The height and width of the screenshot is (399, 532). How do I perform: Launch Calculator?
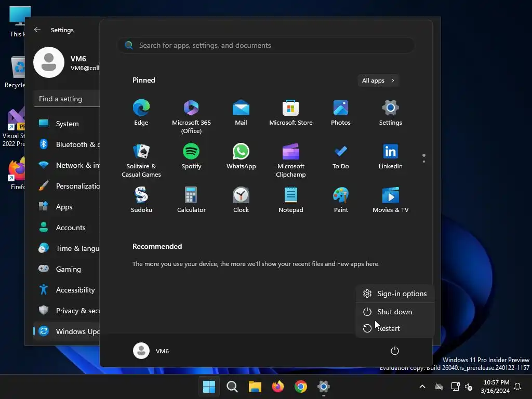(x=191, y=200)
